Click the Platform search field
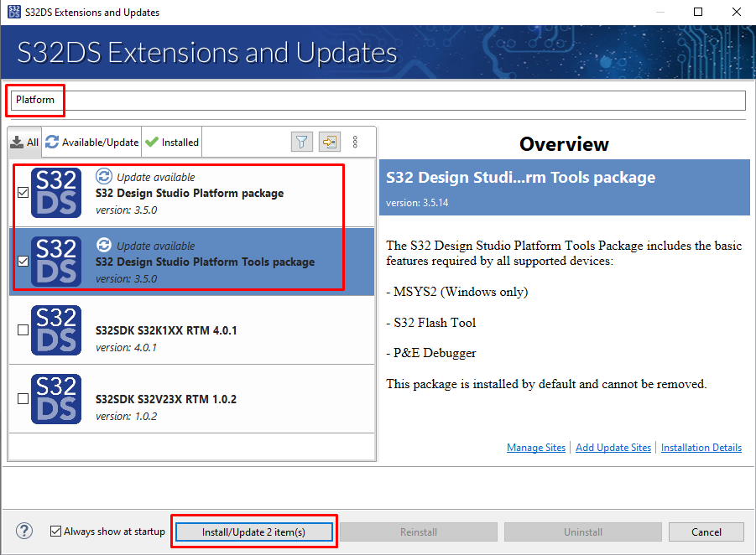The height and width of the screenshot is (555, 756). coord(378,101)
